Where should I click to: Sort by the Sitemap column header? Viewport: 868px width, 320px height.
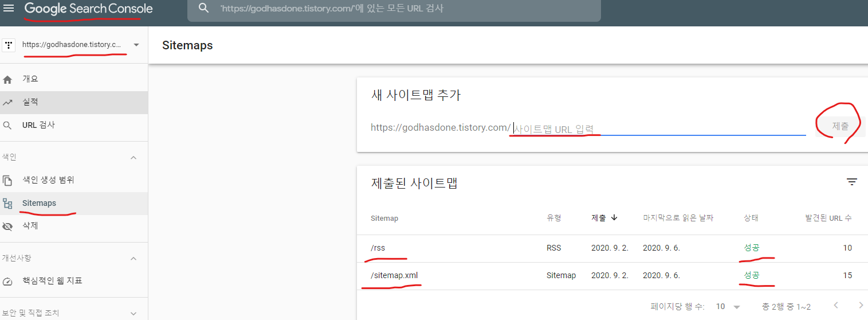[384, 218]
